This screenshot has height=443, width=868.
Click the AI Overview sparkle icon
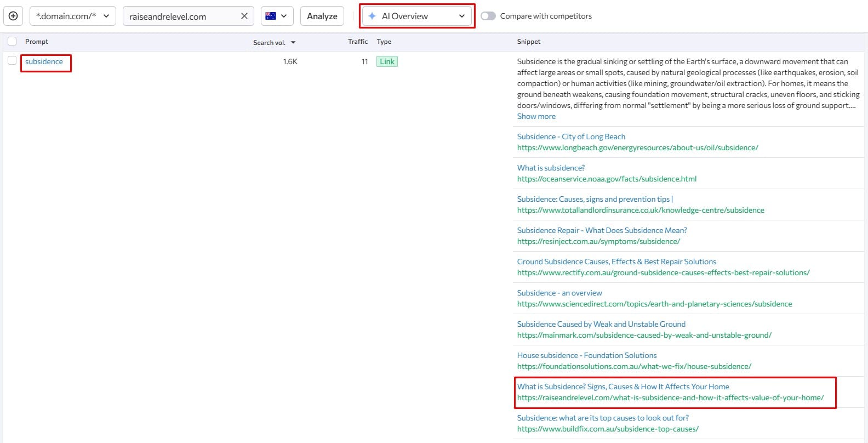tap(372, 16)
